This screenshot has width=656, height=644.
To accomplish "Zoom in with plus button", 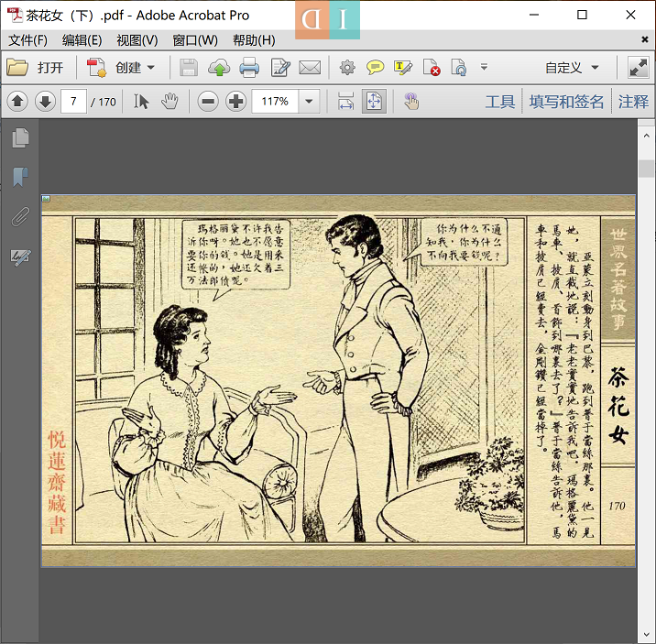I will (236, 101).
